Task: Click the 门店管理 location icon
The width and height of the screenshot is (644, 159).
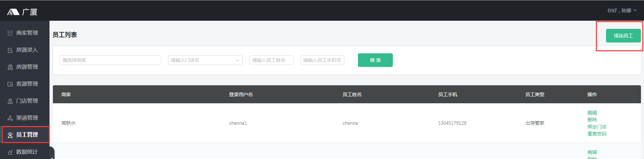Action: point(10,101)
